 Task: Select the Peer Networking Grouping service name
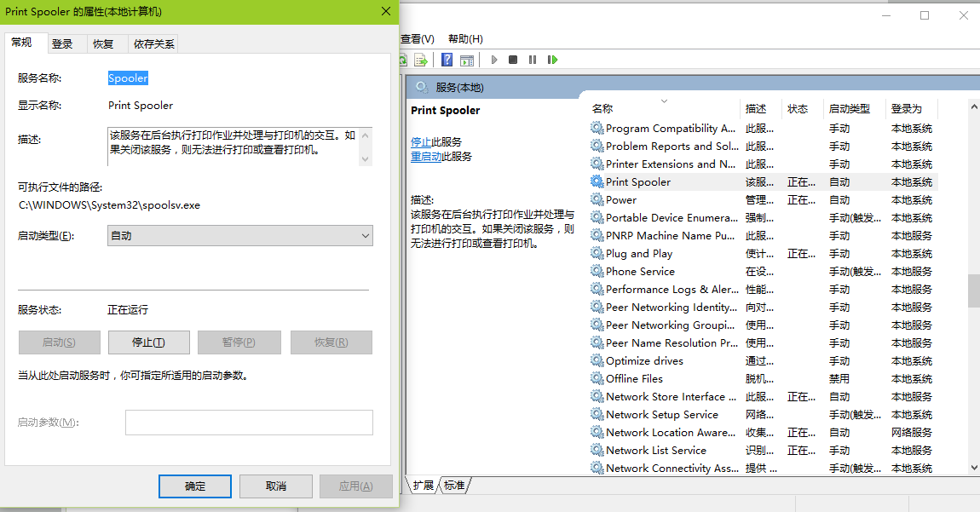click(671, 325)
